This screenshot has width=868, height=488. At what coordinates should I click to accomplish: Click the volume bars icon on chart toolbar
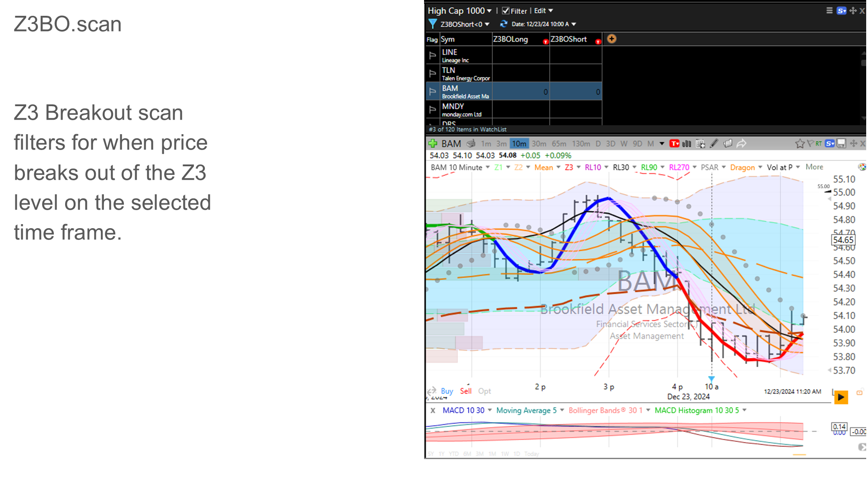click(687, 144)
